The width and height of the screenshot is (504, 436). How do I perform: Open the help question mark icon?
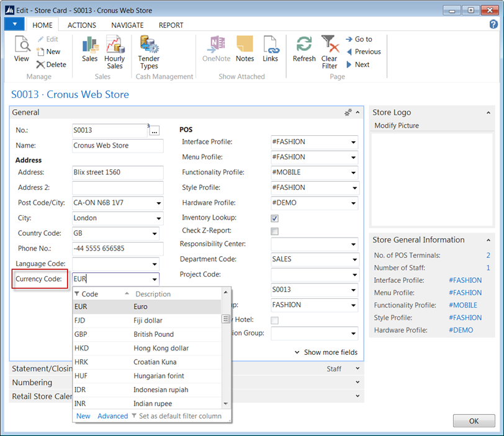494,24
